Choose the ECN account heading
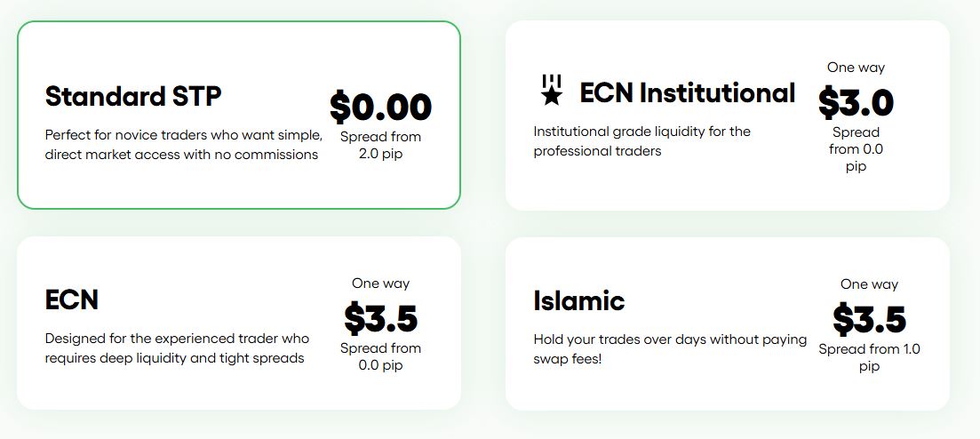The image size is (980, 439). click(72, 300)
